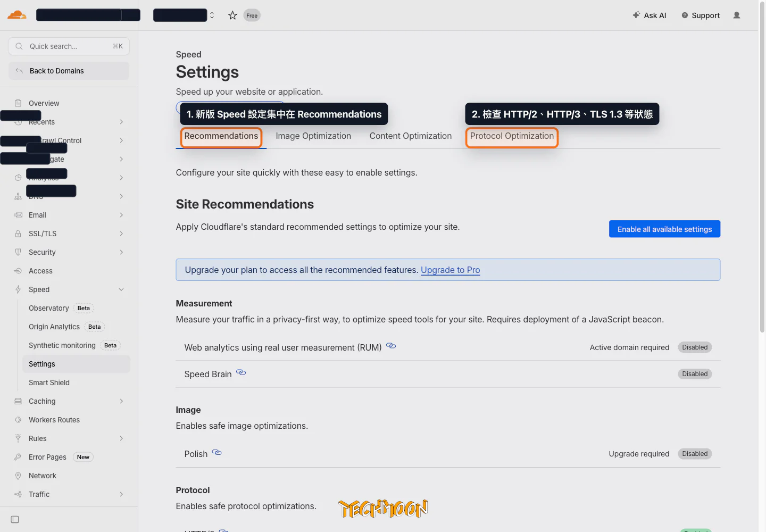Screen dimensions: 766x532
Task: Click Enable all available settings button
Action: pyautogui.click(x=664, y=229)
